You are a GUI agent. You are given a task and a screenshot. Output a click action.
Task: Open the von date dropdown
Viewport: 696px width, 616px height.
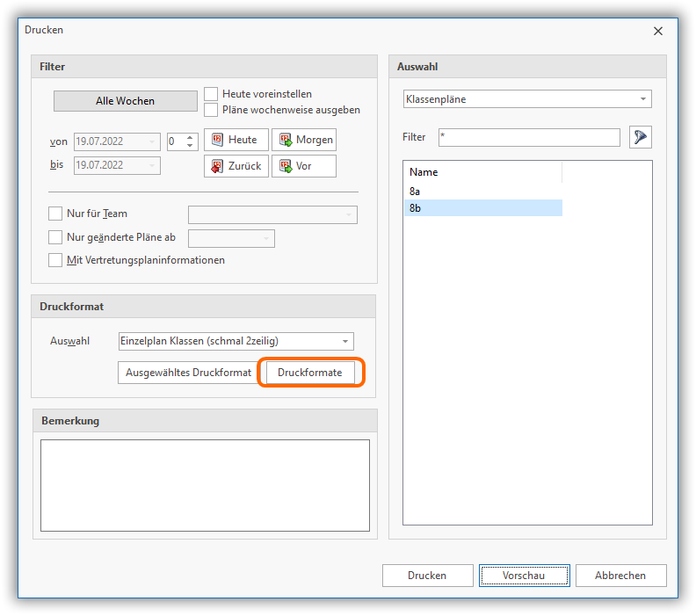(154, 141)
